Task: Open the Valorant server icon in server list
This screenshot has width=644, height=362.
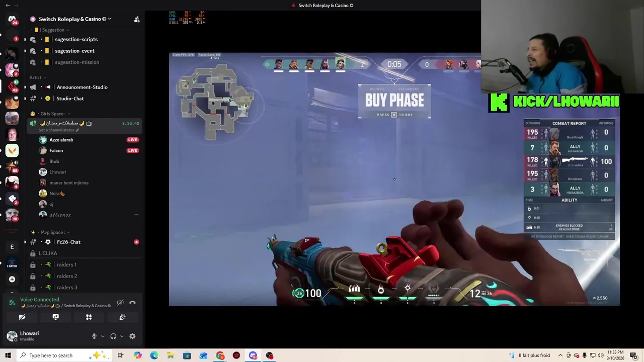Action: (x=12, y=150)
